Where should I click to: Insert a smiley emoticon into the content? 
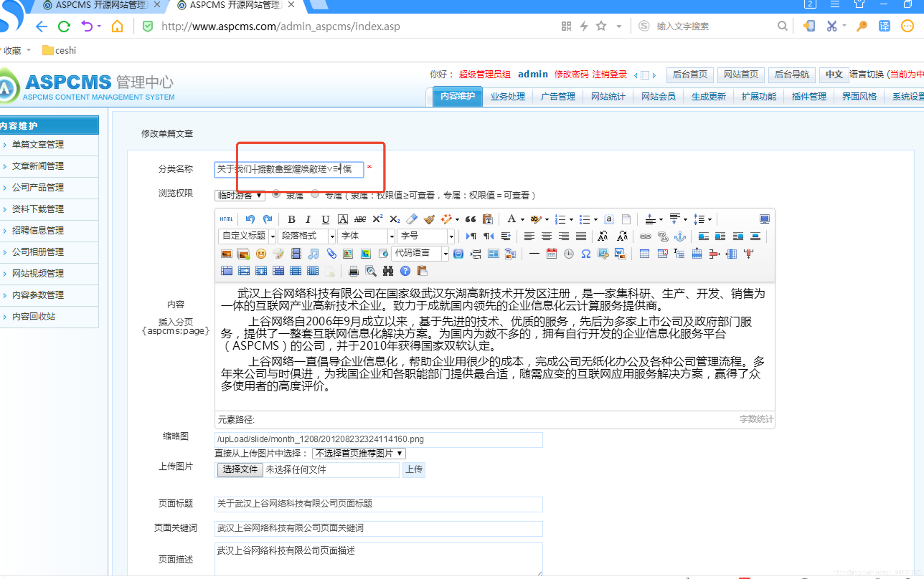click(x=261, y=254)
